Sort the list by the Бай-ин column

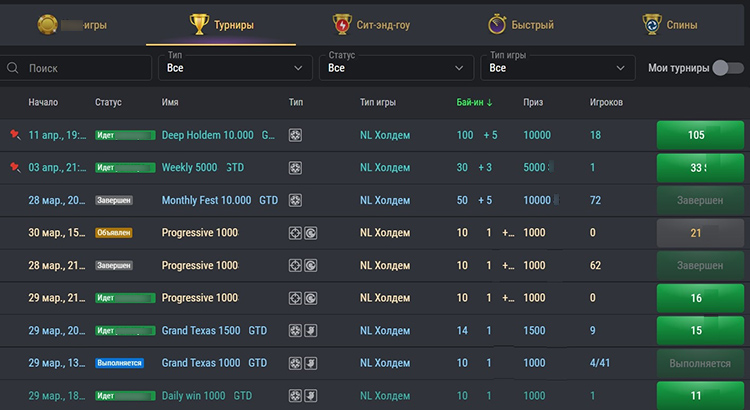click(474, 103)
